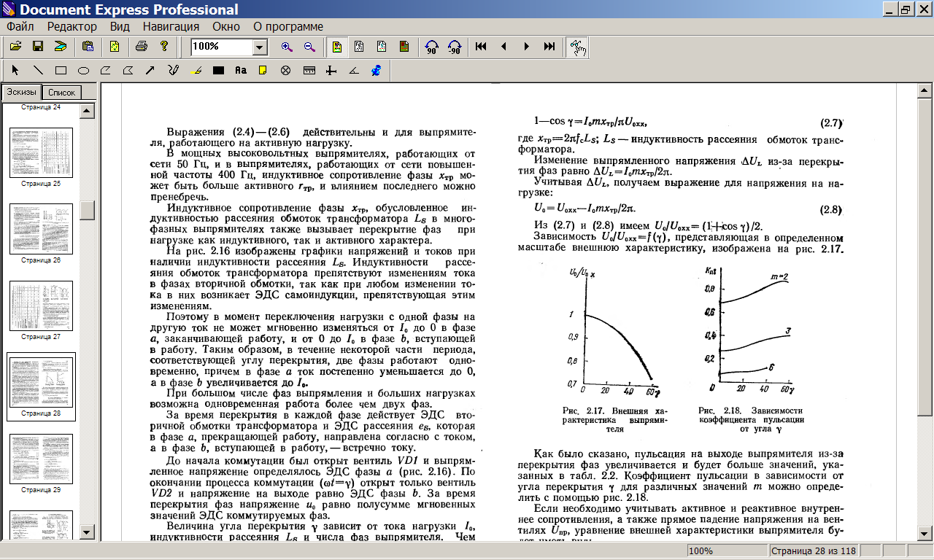Select the ruler measurement tool

pos(309,71)
